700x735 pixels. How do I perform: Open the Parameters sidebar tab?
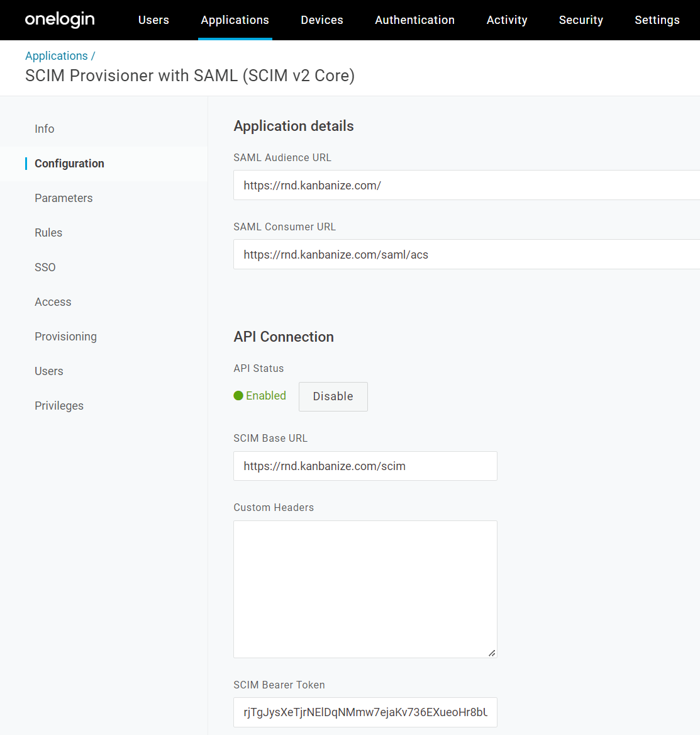[x=64, y=198]
